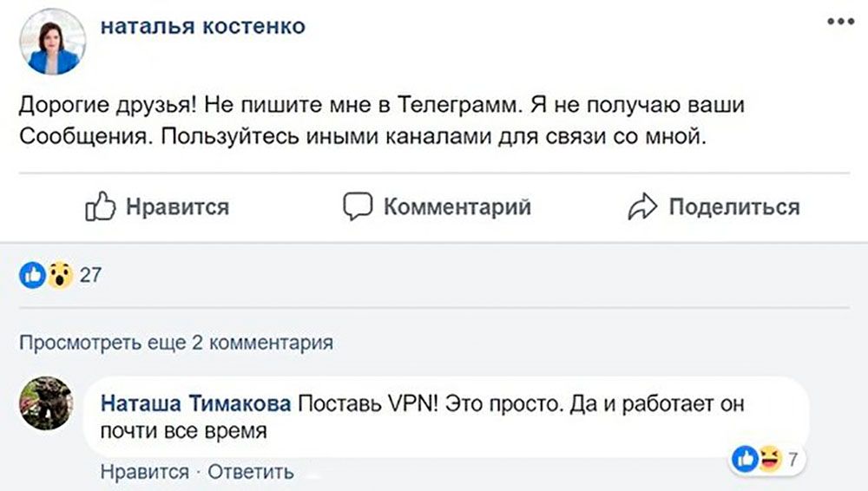Viewport: 868px width, 491px height.
Task: Open наталья костенко profile name link
Action: tap(203, 27)
